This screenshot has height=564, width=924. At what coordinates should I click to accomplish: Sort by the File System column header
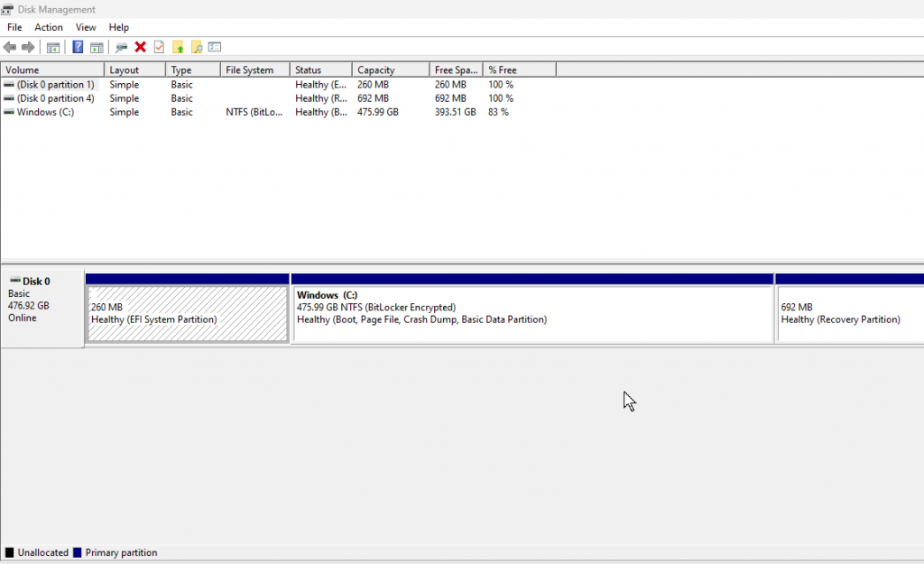pyautogui.click(x=254, y=69)
